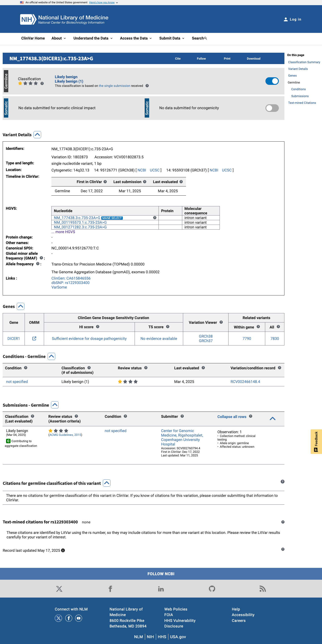
Task: Open YouTube icon under Connect with NLM
Action: (79, 618)
